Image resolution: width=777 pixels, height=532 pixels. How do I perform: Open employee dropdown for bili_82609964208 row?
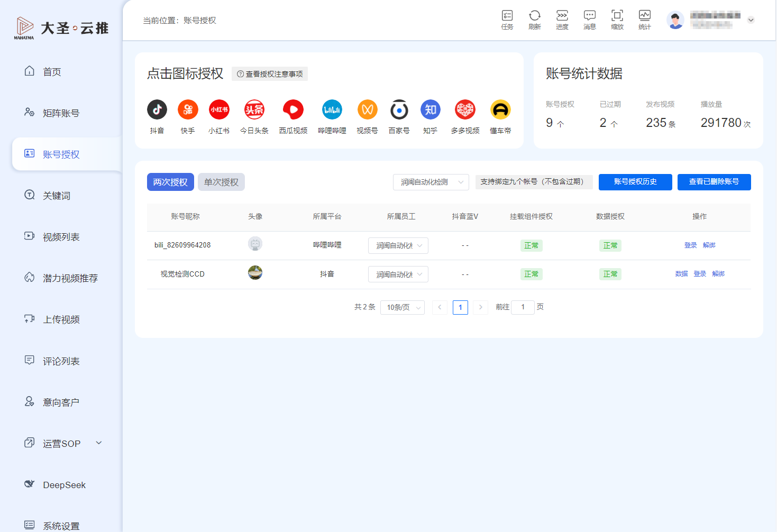coord(398,245)
